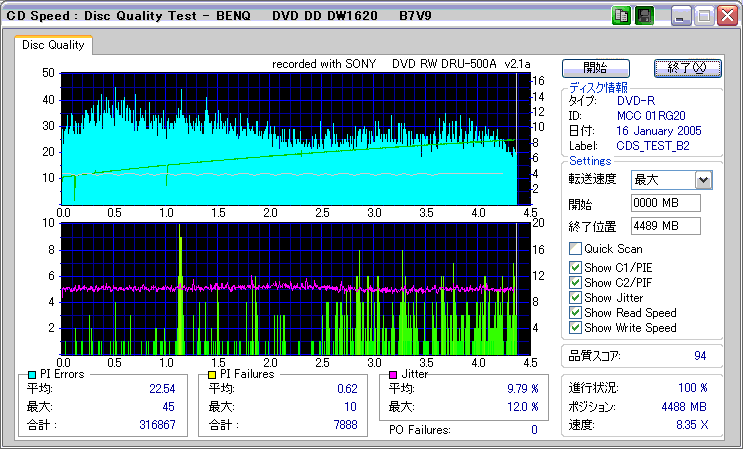Close the Disc Quality Test window
The height and width of the screenshot is (449, 743).
(728, 16)
